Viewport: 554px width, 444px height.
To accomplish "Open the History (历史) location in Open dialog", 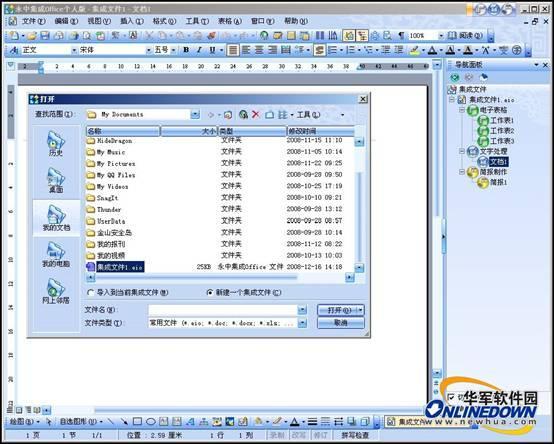I will click(56, 144).
